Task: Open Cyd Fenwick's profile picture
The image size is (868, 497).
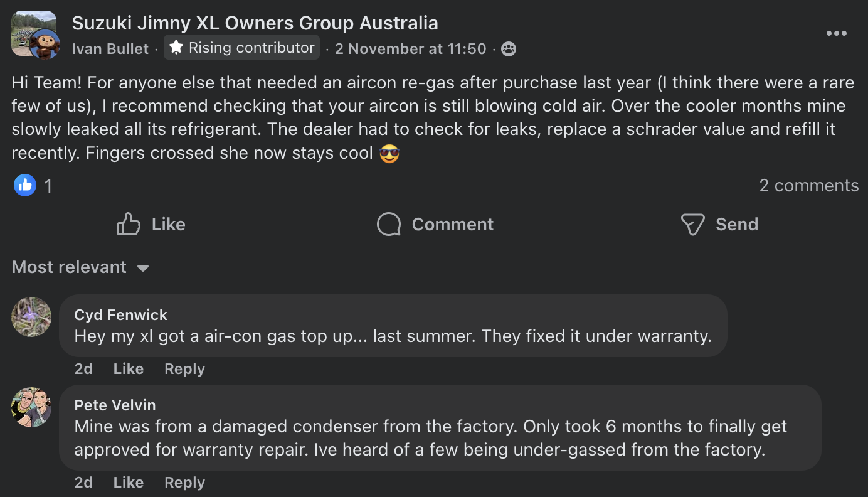Action: 31,317
